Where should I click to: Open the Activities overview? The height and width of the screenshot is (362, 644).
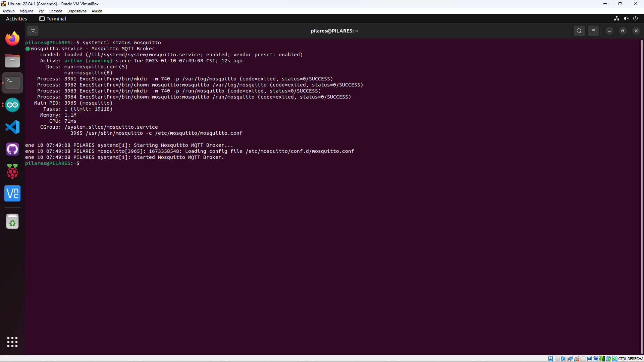pyautogui.click(x=16, y=19)
